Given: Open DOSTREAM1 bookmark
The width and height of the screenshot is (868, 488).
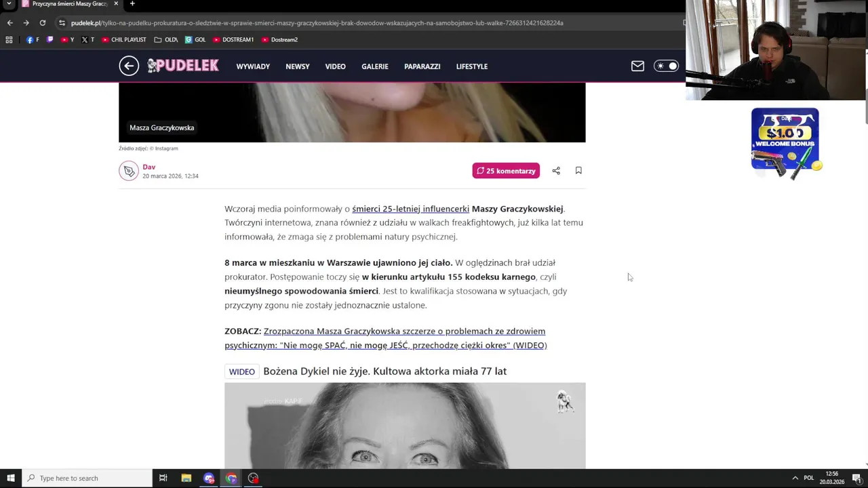Looking at the screenshot, I should point(233,39).
